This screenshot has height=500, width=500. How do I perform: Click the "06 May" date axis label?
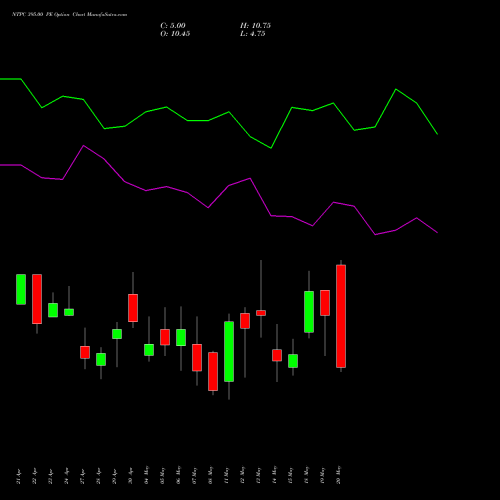179,475
